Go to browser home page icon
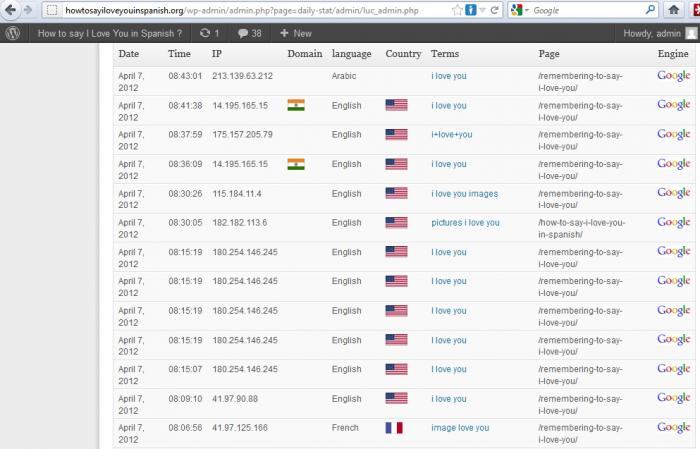 (x=674, y=10)
